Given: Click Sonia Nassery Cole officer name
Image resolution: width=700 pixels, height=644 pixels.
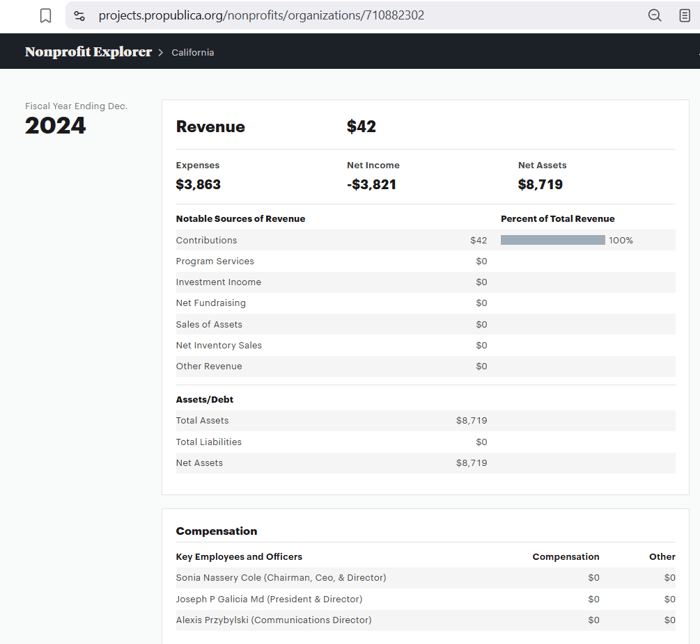Looking at the screenshot, I should (x=280, y=578).
